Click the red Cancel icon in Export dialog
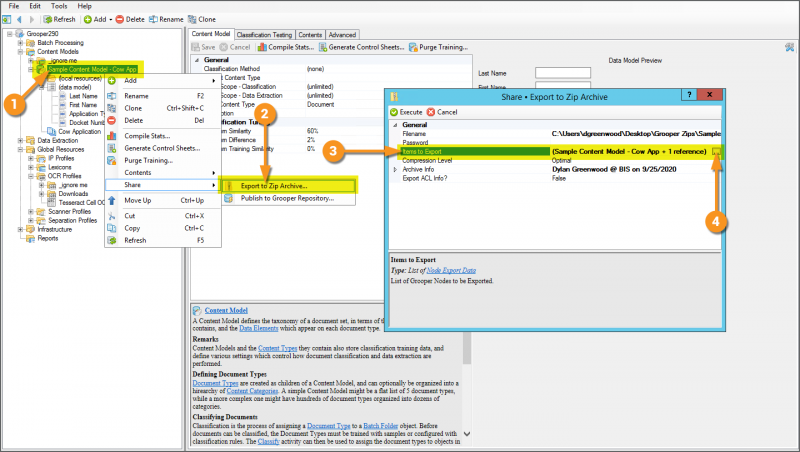 click(x=431, y=112)
